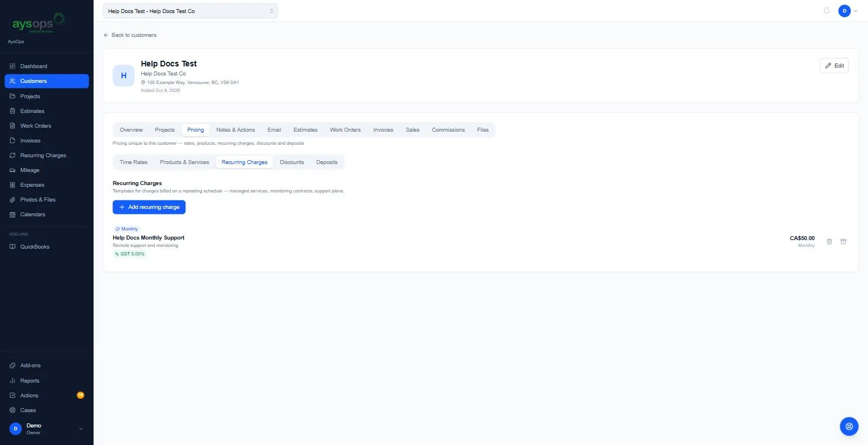Image resolution: width=868 pixels, height=445 pixels.
Task: Open Projects in the sidebar
Action: tap(47, 96)
